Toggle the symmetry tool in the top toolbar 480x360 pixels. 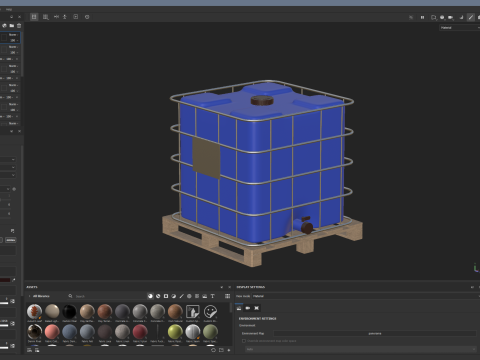point(56,17)
